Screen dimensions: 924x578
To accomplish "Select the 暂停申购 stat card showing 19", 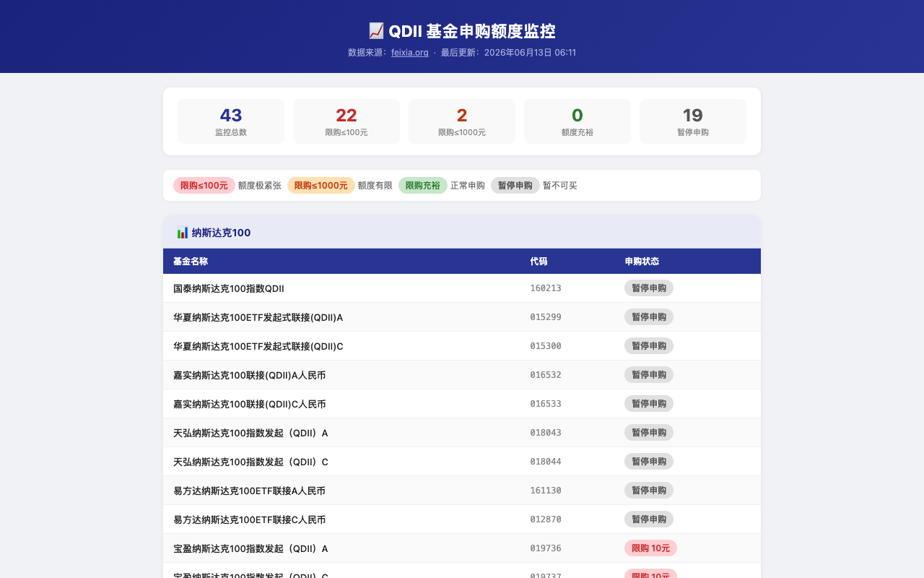I will (693, 121).
